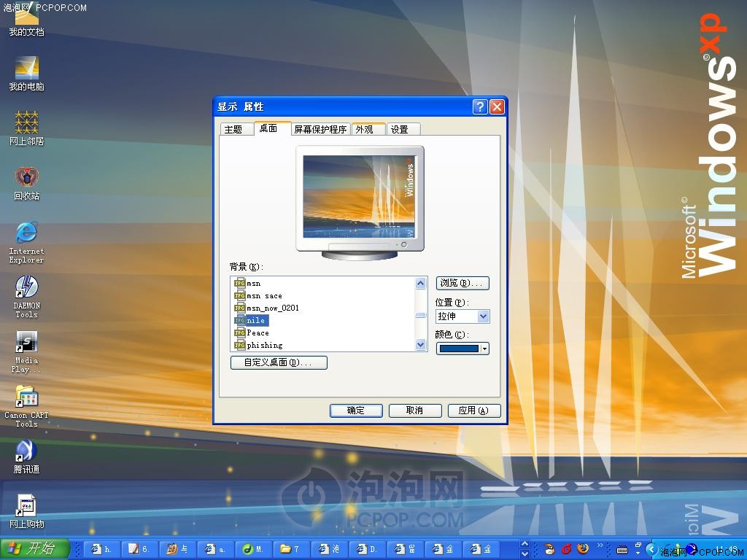Switch to taskbar window labeled "M."
Screen dimensions: 747x560
(252, 550)
